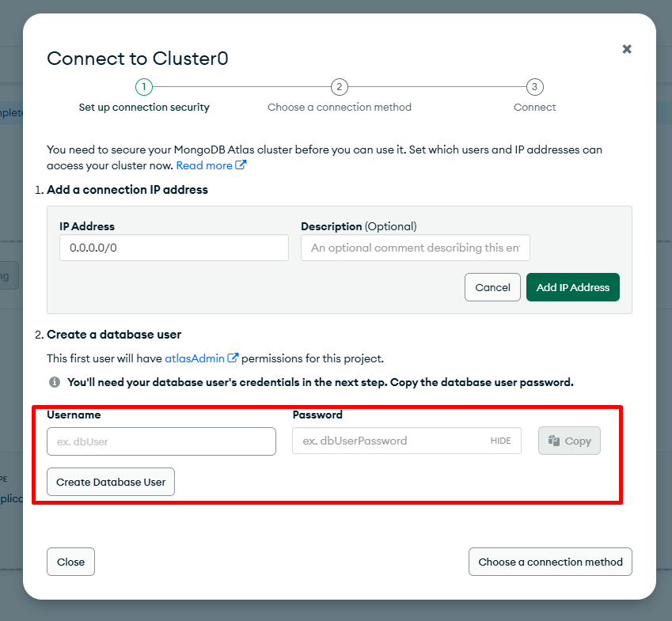Click the external link icon beside Read more

[x=241, y=165]
